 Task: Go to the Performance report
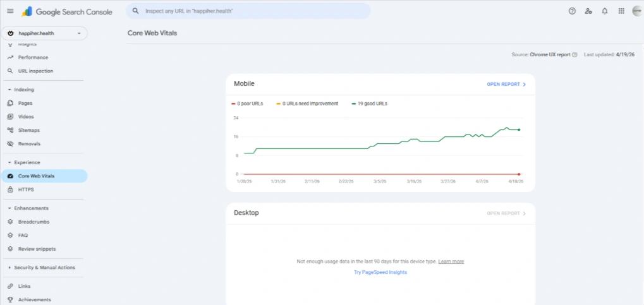[33, 57]
